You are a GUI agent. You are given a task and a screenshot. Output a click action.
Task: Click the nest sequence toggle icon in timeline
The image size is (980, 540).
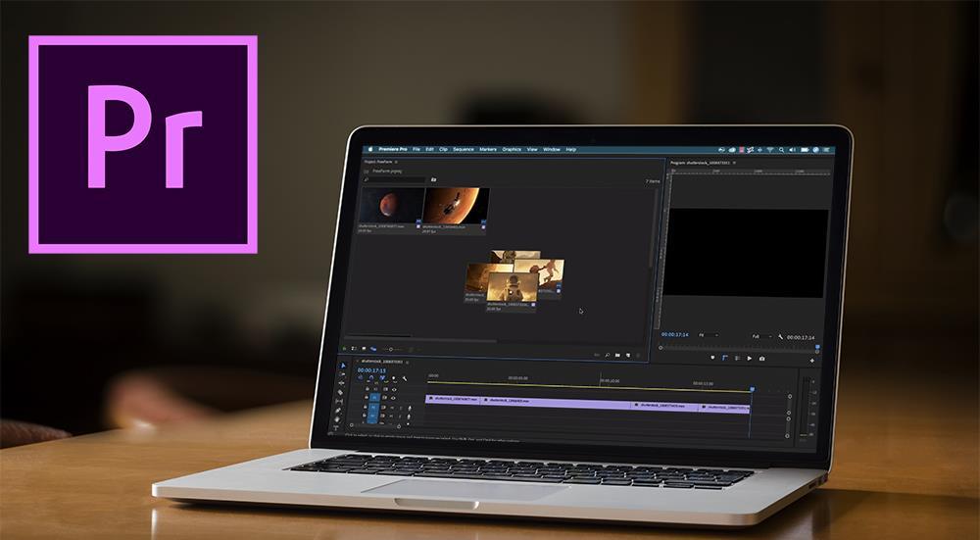click(360, 378)
